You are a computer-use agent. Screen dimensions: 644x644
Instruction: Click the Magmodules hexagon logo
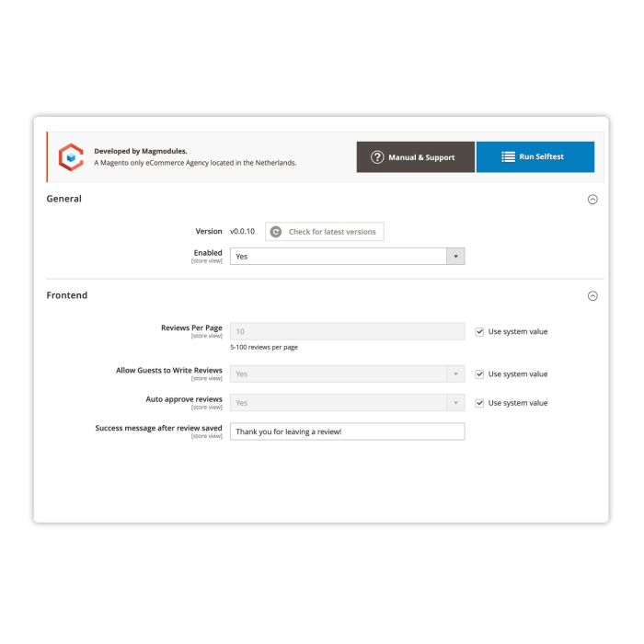(x=71, y=157)
